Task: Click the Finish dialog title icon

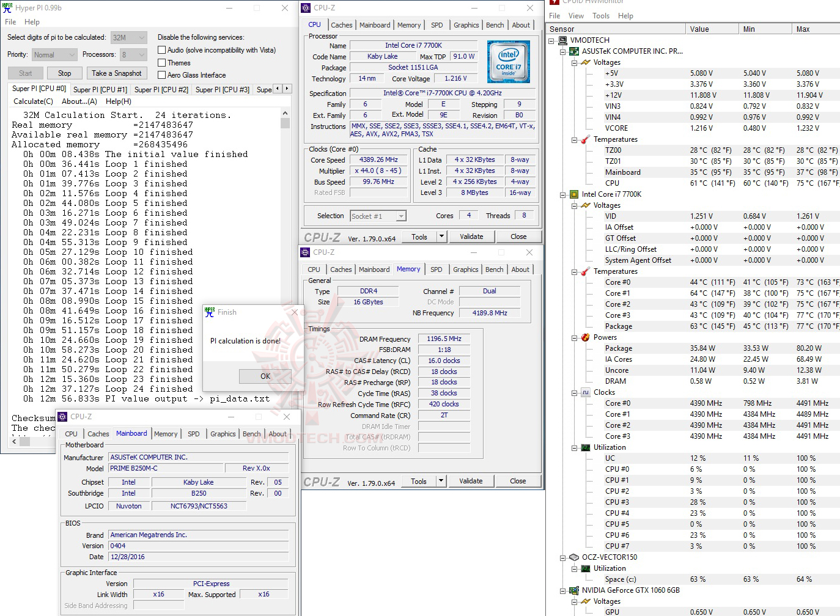Action: 210,312
